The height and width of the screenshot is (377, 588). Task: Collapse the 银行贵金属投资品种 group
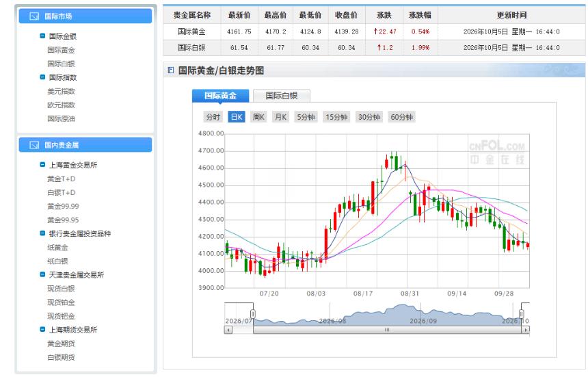tap(42, 233)
